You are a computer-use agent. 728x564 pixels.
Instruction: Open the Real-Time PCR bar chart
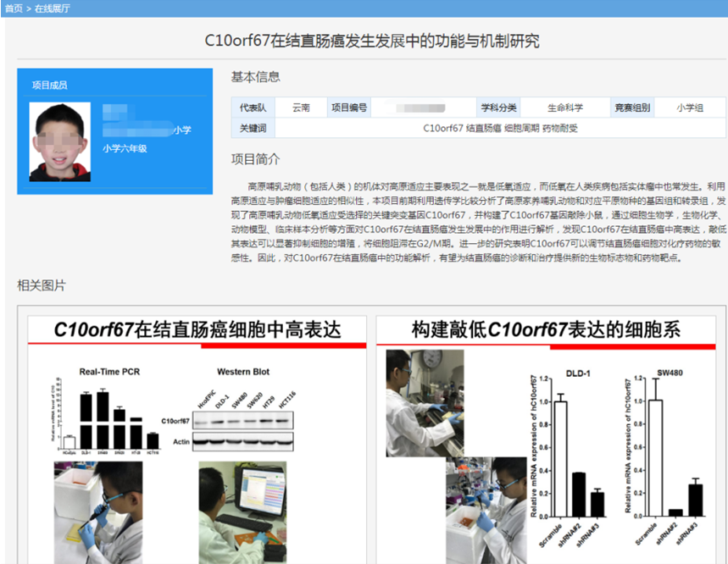pos(103,411)
